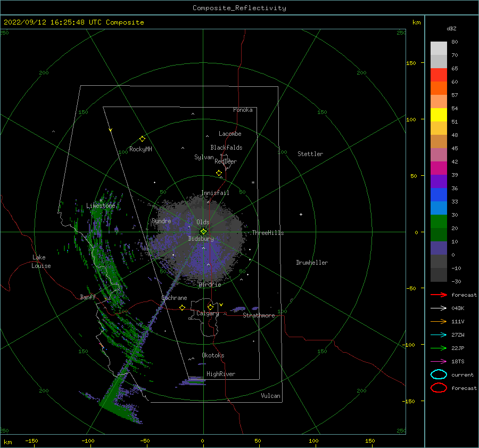Click the Sylvan label
The height and width of the screenshot is (448, 479).
[x=204, y=157]
